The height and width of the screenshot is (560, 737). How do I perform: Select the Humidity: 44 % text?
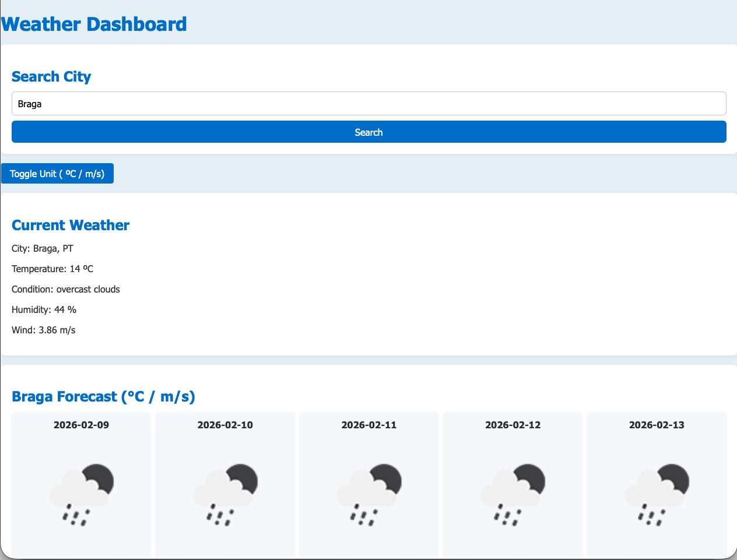tap(43, 309)
